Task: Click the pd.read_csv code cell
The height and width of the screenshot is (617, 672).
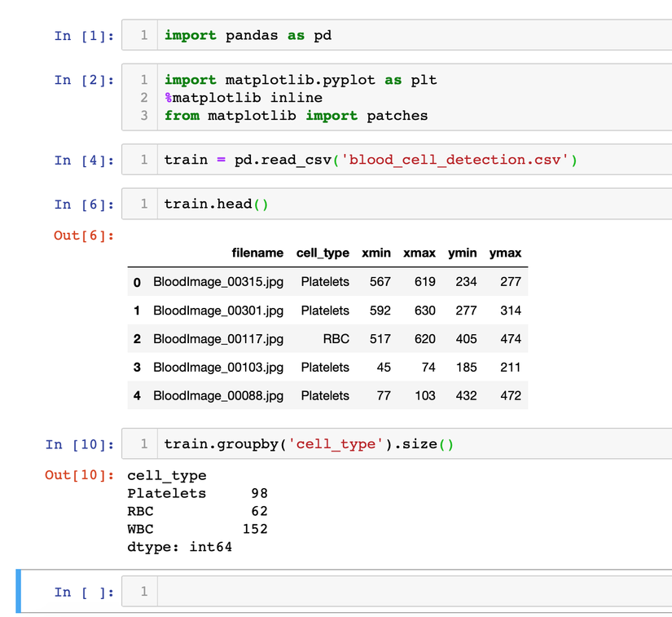Action: (x=407, y=160)
